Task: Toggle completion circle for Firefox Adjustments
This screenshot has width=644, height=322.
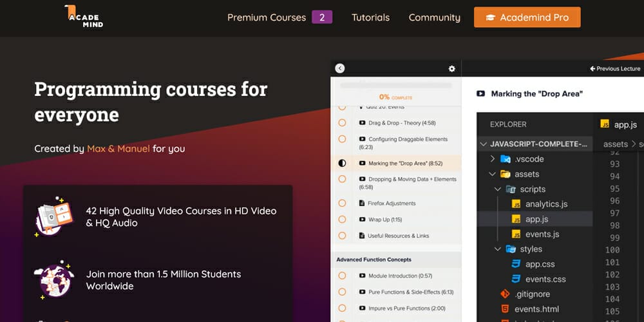Action: [342, 204]
